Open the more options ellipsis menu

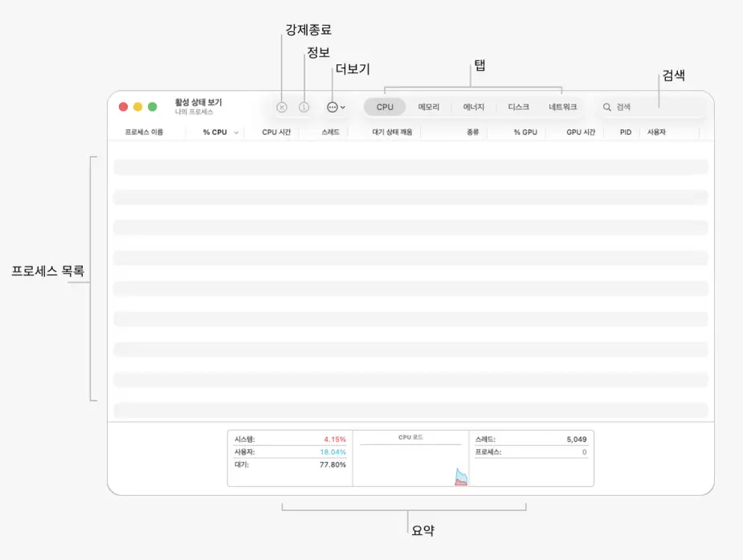click(x=336, y=108)
